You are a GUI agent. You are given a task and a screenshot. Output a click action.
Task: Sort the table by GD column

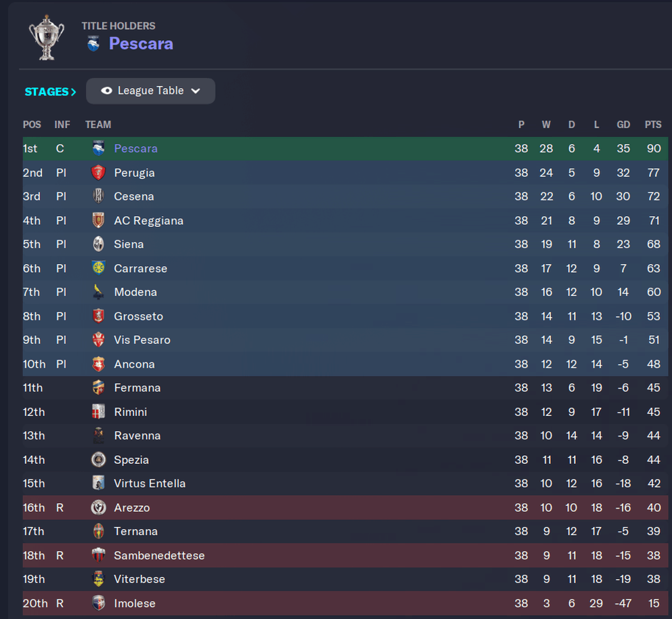[x=623, y=125]
